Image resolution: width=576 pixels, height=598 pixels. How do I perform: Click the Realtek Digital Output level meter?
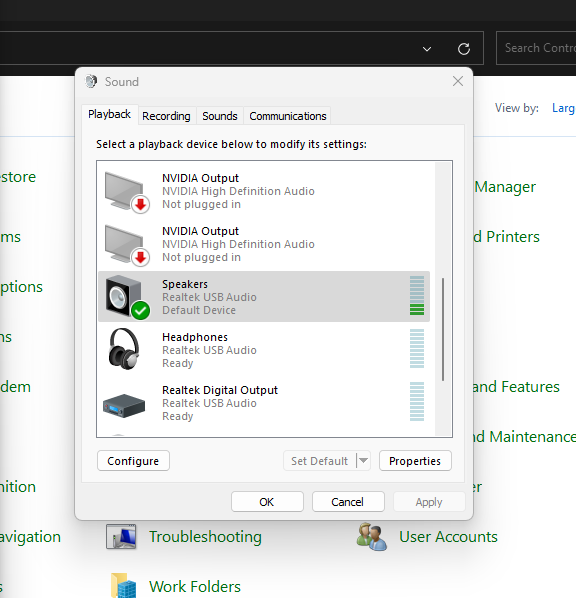(417, 402)
